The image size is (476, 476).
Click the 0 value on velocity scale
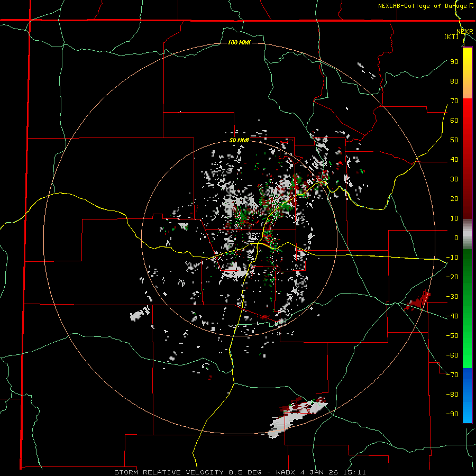[x=456, y=238]
